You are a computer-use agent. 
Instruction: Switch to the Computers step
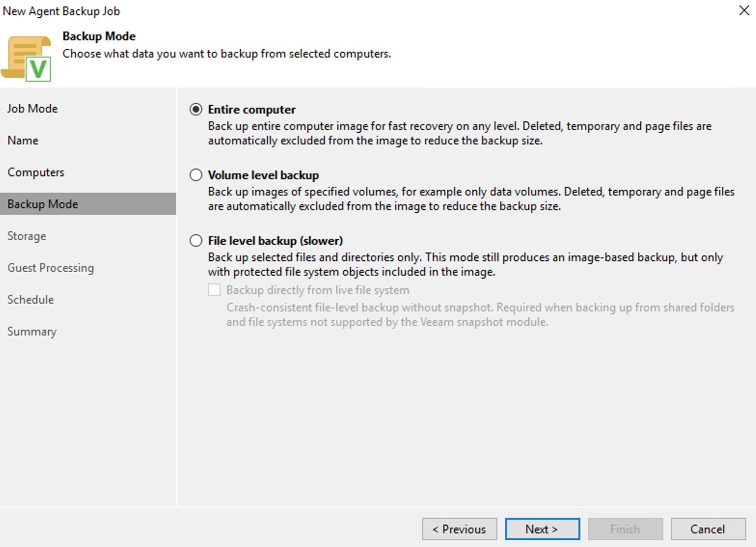36,172
